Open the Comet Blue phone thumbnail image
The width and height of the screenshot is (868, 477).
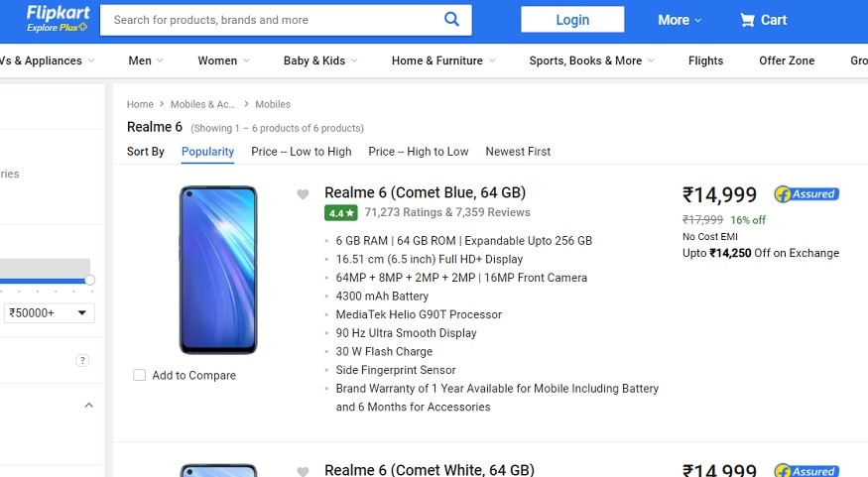(218, 270)
